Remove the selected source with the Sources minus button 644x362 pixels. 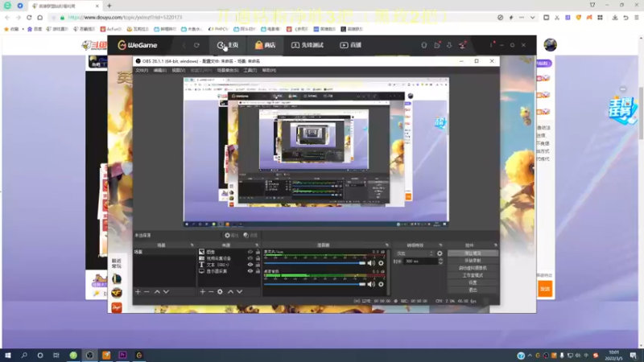(211, 291)
